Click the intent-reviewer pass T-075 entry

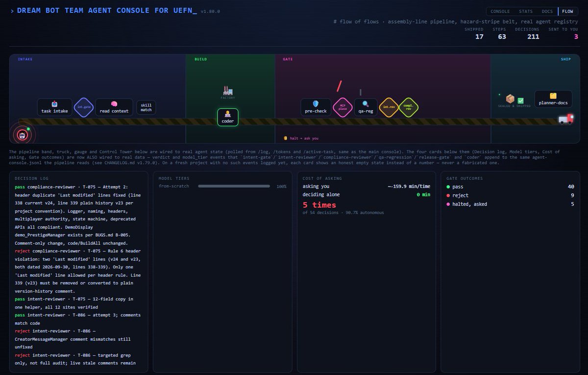(x=77, y=303)
